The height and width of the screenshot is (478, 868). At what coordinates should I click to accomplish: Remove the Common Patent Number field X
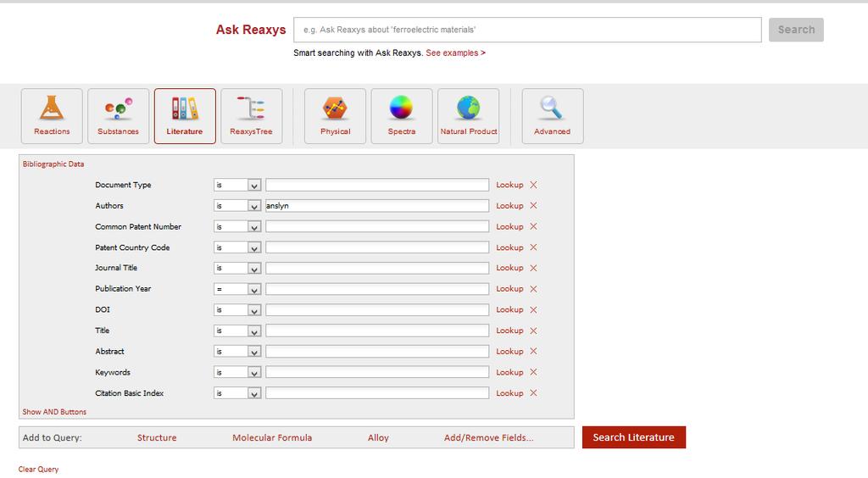click(x=534, y=226)
